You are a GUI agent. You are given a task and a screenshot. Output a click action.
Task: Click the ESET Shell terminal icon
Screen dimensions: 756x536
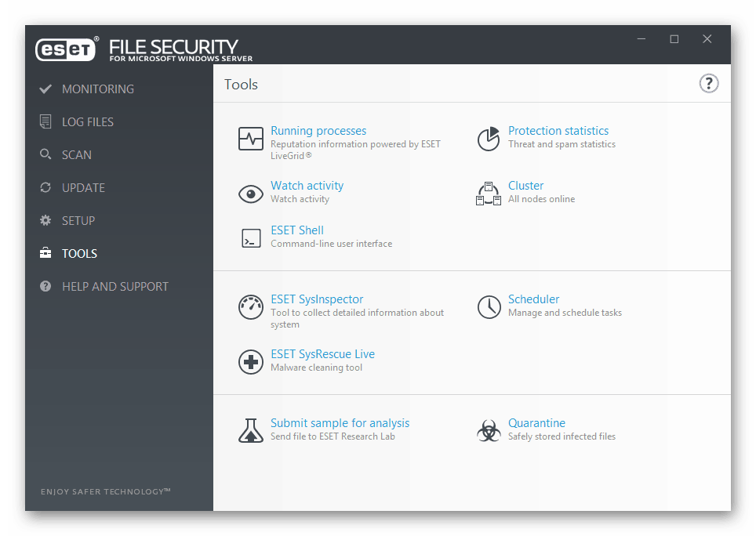pos(251,238)
